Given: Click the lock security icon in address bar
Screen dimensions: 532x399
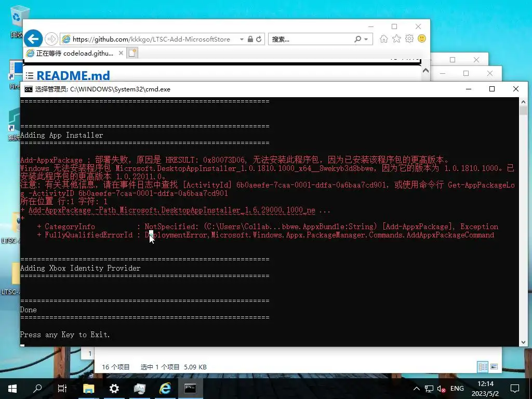Looking at the screenshot, I should pos(250,39).
